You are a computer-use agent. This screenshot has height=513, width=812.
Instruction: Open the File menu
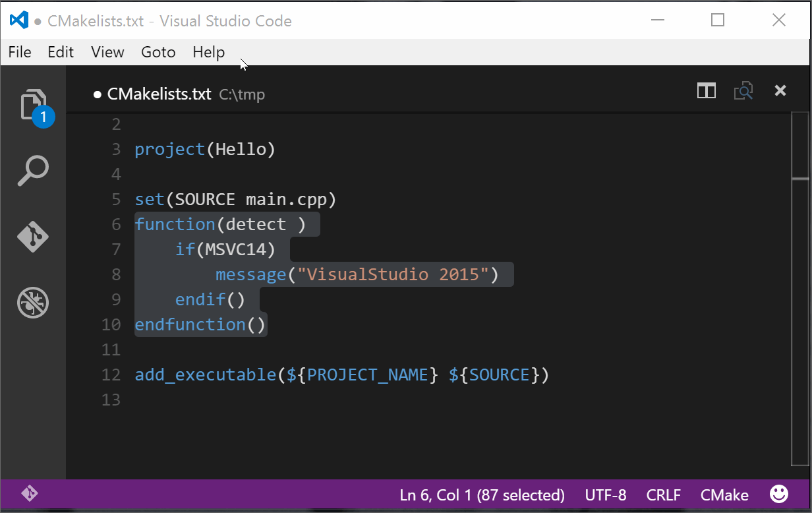[x=20, y=52]
